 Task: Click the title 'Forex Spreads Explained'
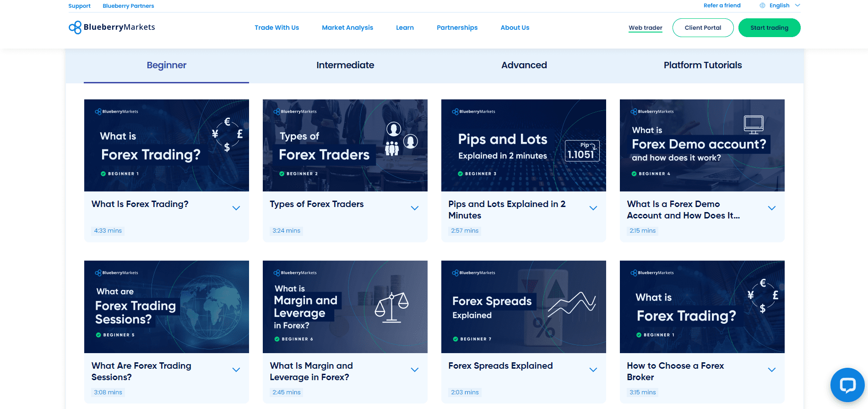coord(501,366)
